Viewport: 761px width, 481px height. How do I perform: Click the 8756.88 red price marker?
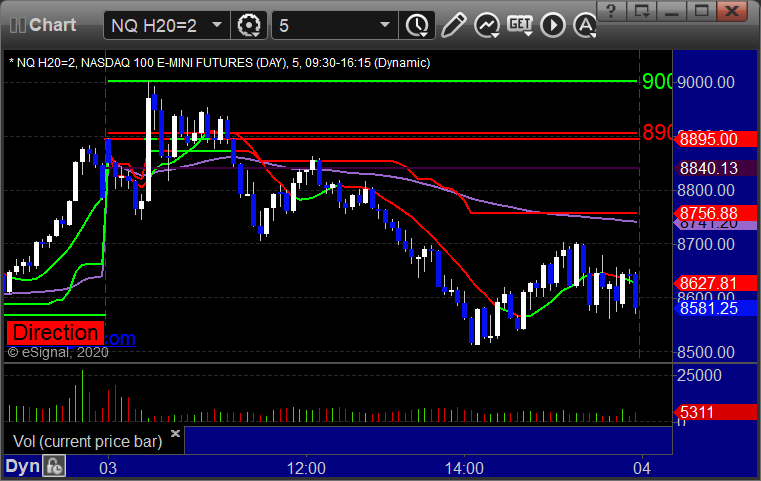tap(715, 213)
